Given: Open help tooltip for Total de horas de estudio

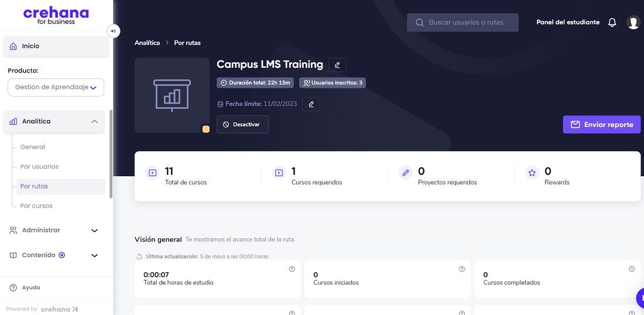Looking at the screenshot, I should pyautogui.click(x=292, y=269).
